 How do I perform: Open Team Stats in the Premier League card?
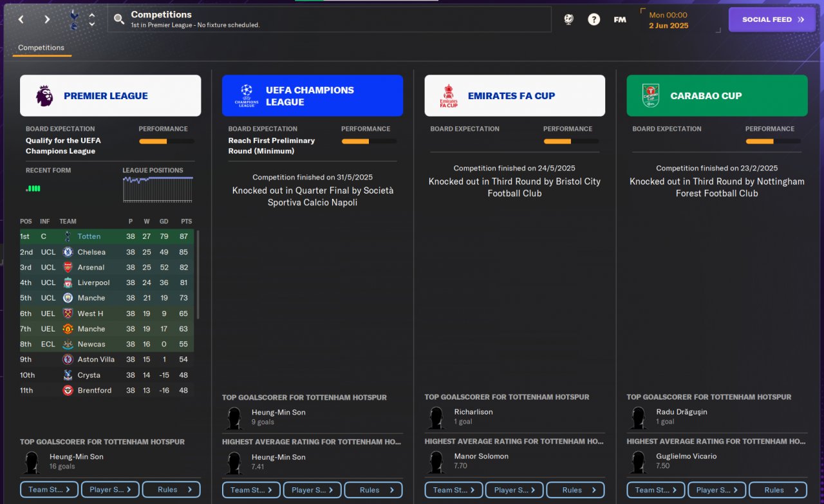click(49, 490)
